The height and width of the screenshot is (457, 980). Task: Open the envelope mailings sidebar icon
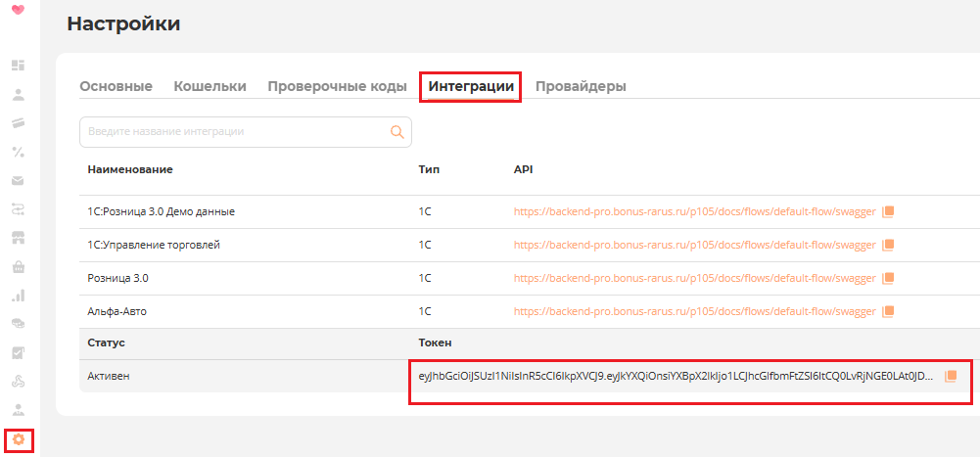(18, 181)
